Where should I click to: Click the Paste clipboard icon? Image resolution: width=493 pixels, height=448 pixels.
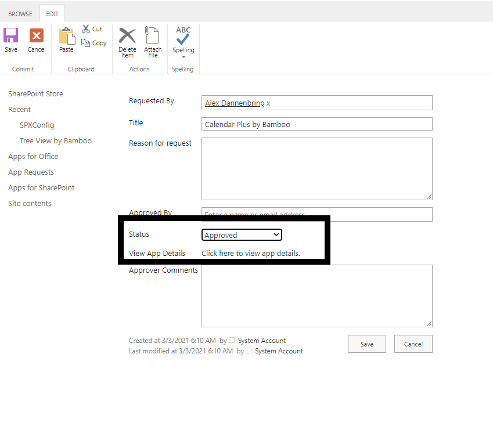coord(67,36)
